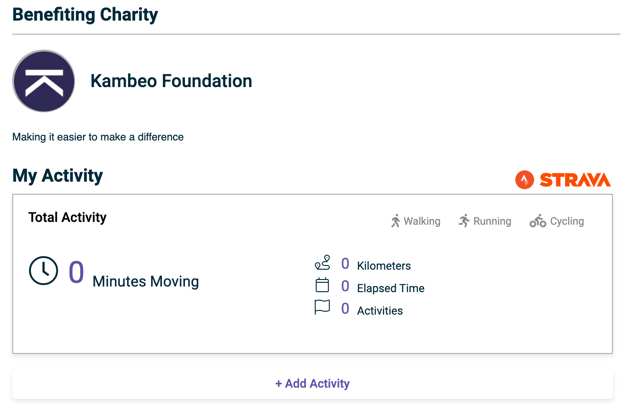Click the route icon next to Kilometers

[x=322, y=263]
